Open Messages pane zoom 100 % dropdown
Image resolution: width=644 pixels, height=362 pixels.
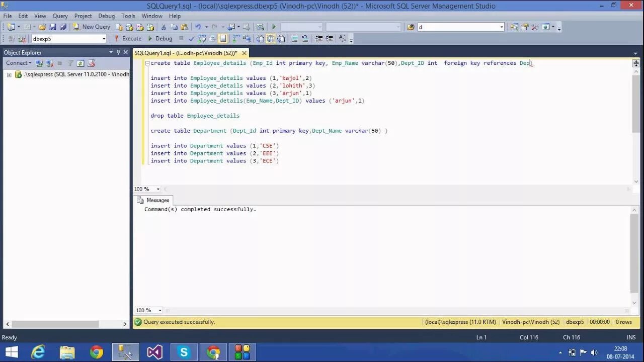pyautogui.click(x=160, y=310)
